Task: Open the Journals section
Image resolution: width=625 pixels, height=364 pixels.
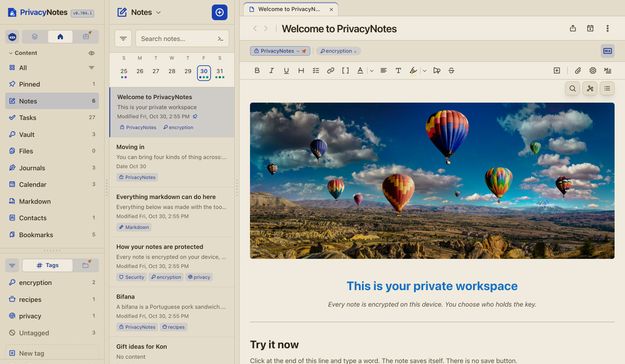Action: click(52, 168)
